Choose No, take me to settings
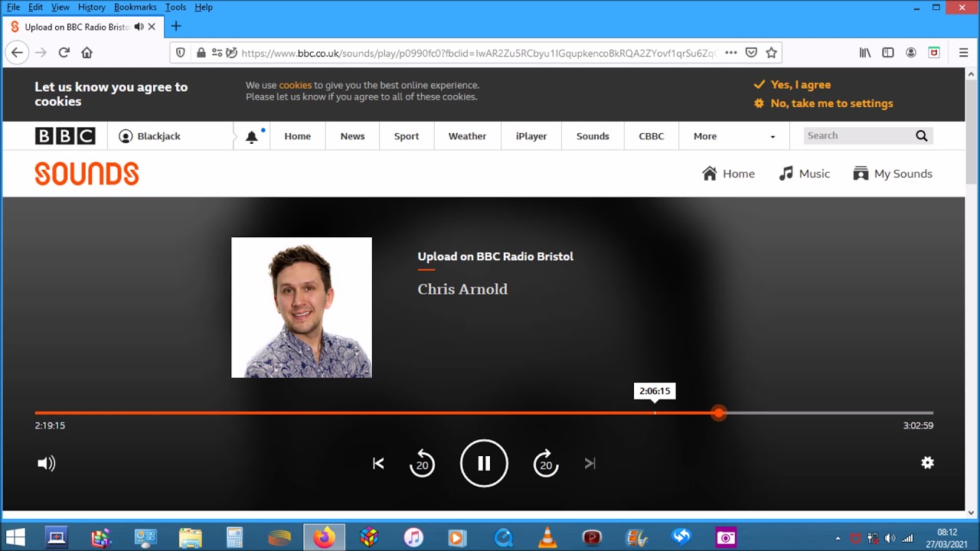 coord(824,103)
